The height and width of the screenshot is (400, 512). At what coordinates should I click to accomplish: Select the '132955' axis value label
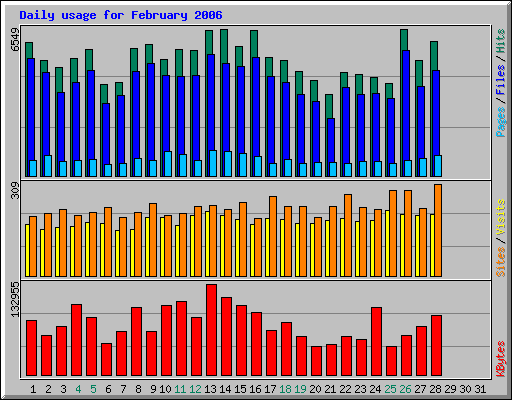(15, 299)
